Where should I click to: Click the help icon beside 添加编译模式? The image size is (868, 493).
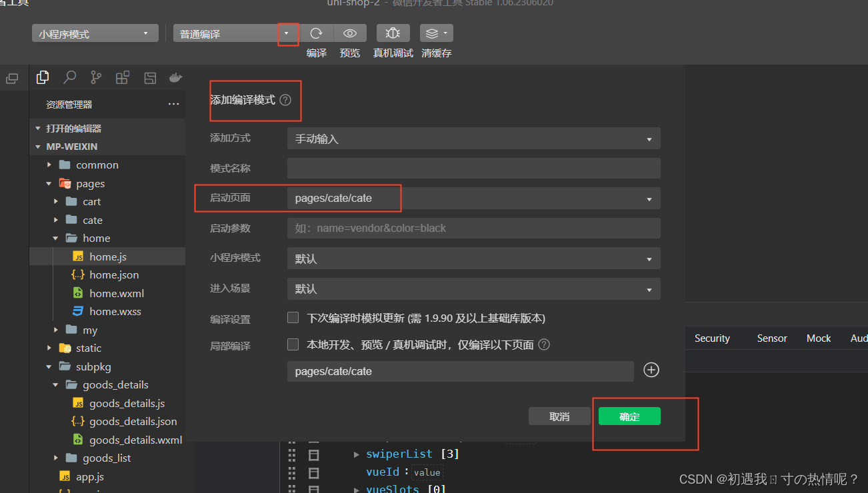pos(285,100)
